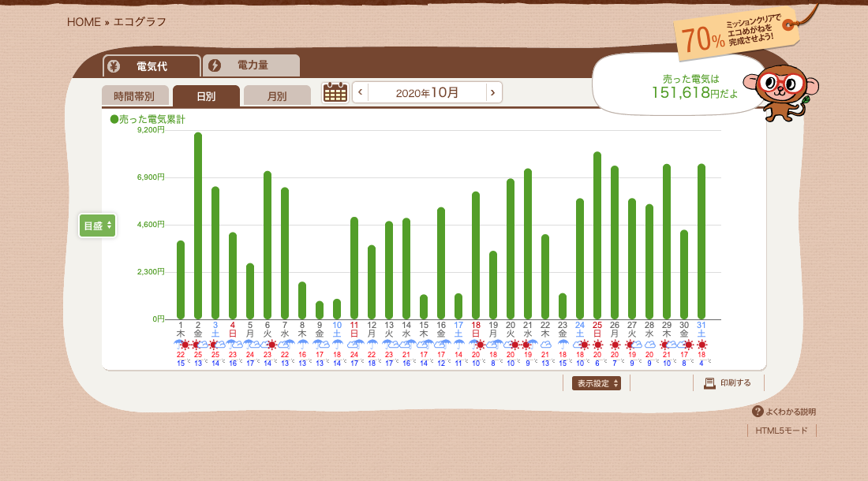Click the weather icon for October 9
This screenshot has height=481, width=868.
coord(320,345)
